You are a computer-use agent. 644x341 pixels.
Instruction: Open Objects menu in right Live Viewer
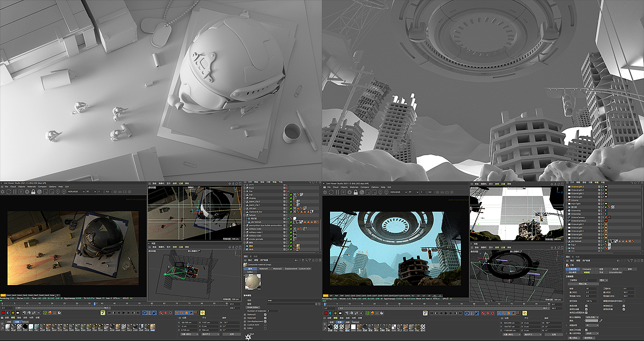click(345, 187)
